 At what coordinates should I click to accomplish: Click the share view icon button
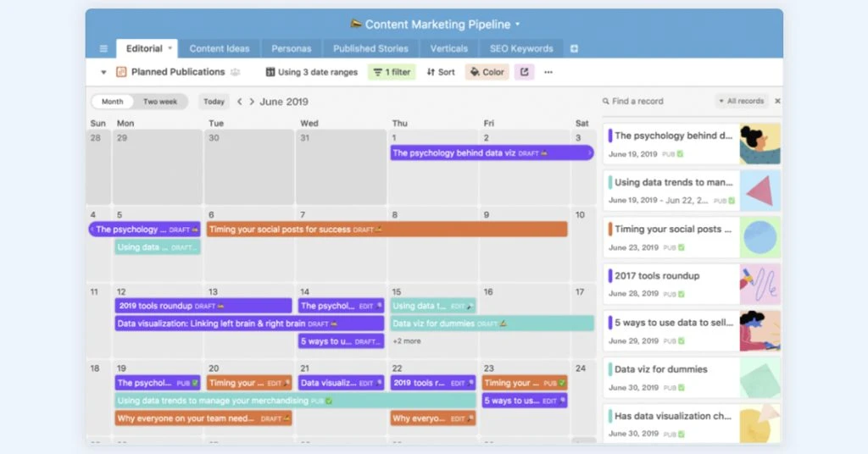[x=524, y=72]
